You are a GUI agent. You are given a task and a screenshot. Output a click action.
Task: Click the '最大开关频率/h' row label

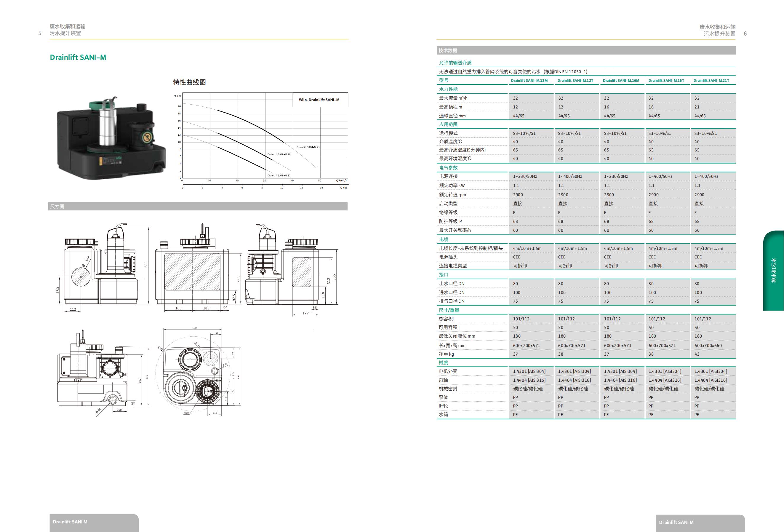[x=455, y=230]
